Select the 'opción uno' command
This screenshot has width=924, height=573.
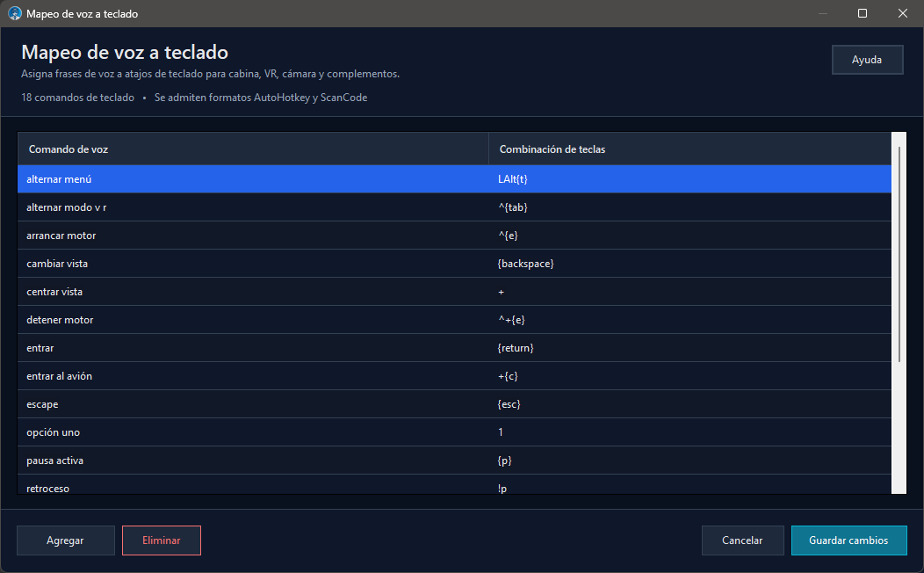pyautogui.click(x=454, y=432)
